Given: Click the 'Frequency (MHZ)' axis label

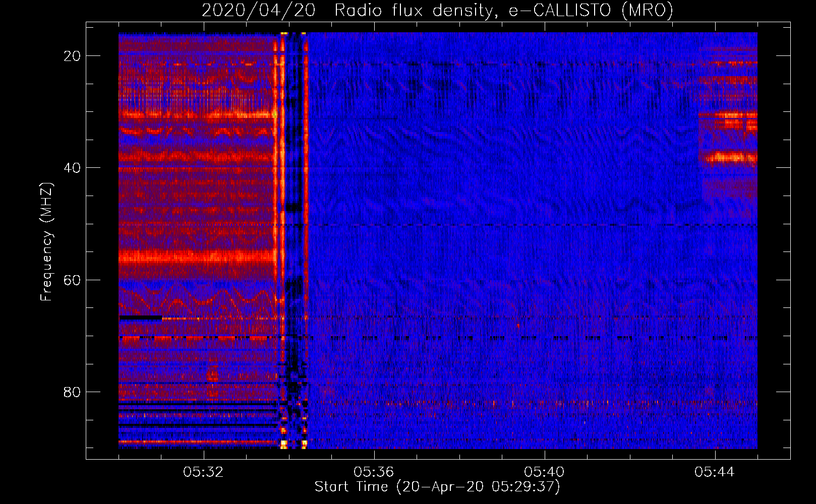Looking at the screenshot, I should click(x=46, y=242).
